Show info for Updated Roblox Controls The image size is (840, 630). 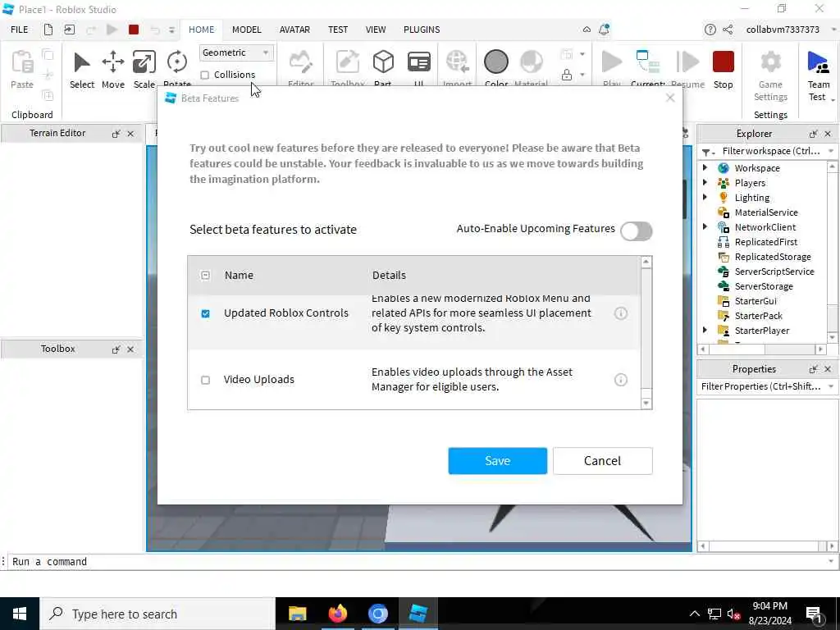click(x=620, y=313)
